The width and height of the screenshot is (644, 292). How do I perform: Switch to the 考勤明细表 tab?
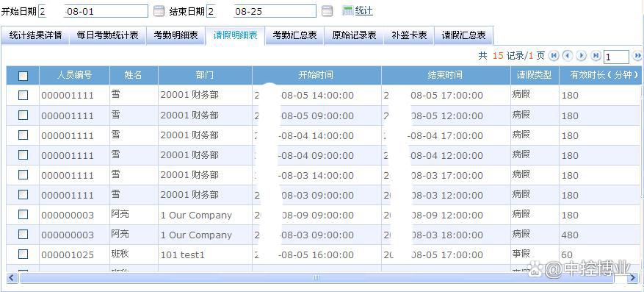176,35
